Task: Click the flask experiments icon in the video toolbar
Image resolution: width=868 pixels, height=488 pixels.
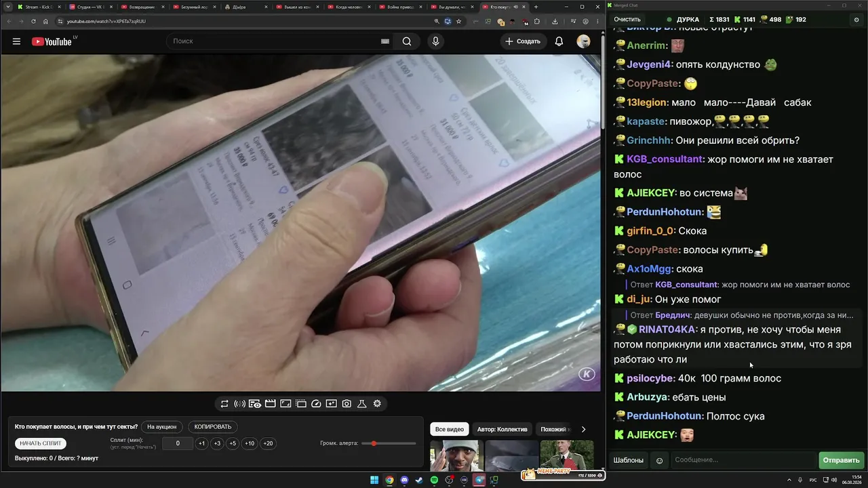Action: [362, 404]
